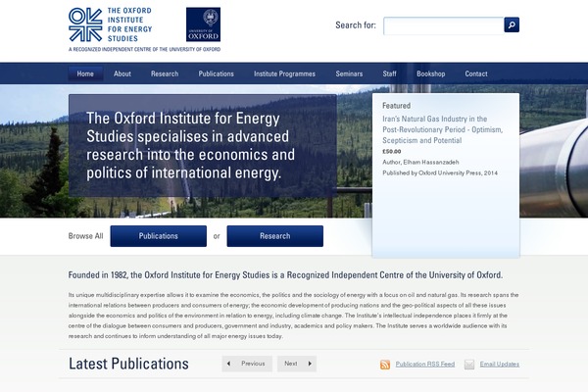Open the Publication RSS Feed link
This screenshot has width=588, height=392.
click(x=425, y=364)
